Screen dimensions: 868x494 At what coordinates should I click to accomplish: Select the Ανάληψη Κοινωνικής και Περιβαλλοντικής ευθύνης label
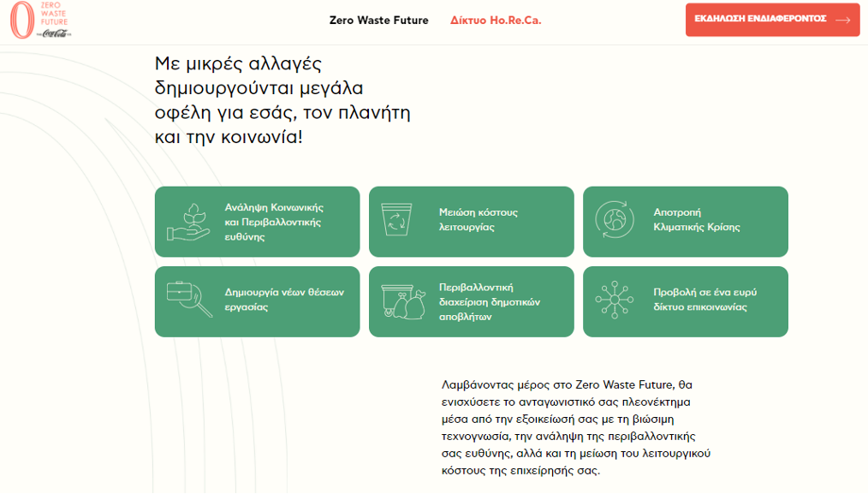[x=274, y=222]
